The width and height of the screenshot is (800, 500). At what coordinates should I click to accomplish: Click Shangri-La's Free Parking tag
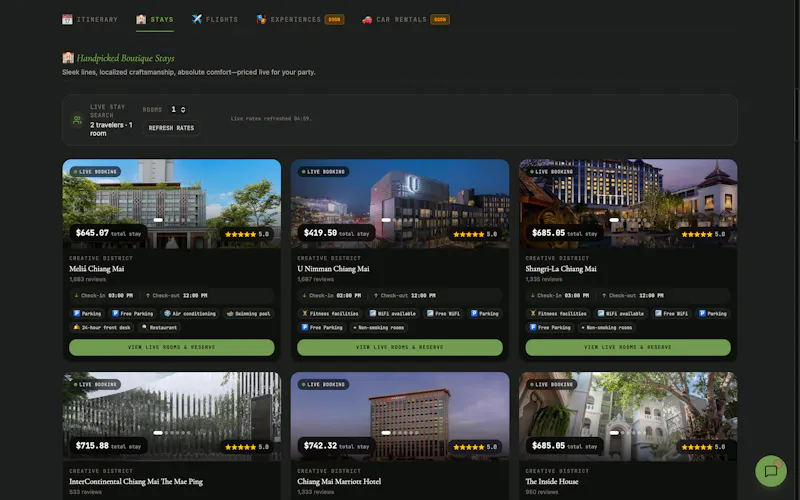tap(550, 328)
